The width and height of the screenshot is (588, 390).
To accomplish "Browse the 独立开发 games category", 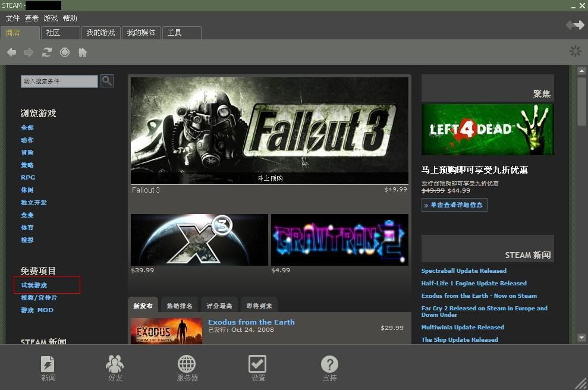I will [34, 202].
